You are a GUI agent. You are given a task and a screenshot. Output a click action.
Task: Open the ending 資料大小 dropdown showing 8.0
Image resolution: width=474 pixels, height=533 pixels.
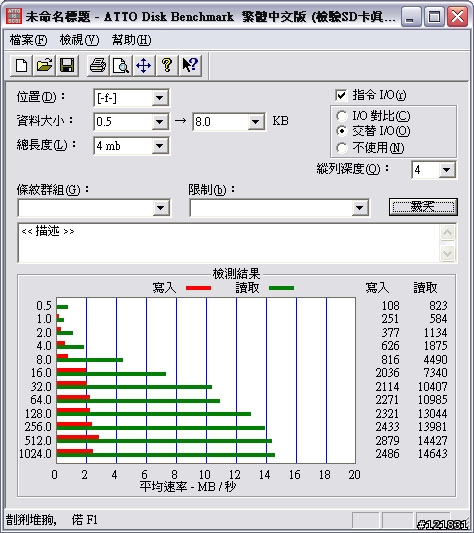(255, 122)
